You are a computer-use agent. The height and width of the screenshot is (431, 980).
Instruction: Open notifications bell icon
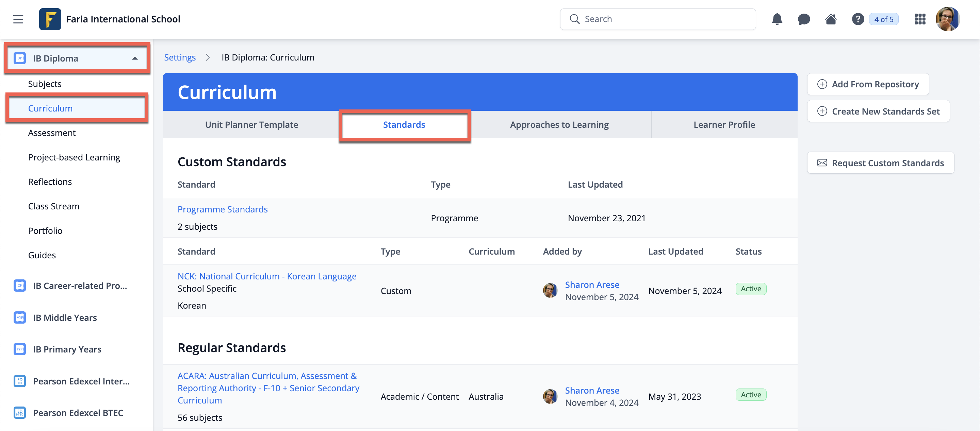coord(777,19)
